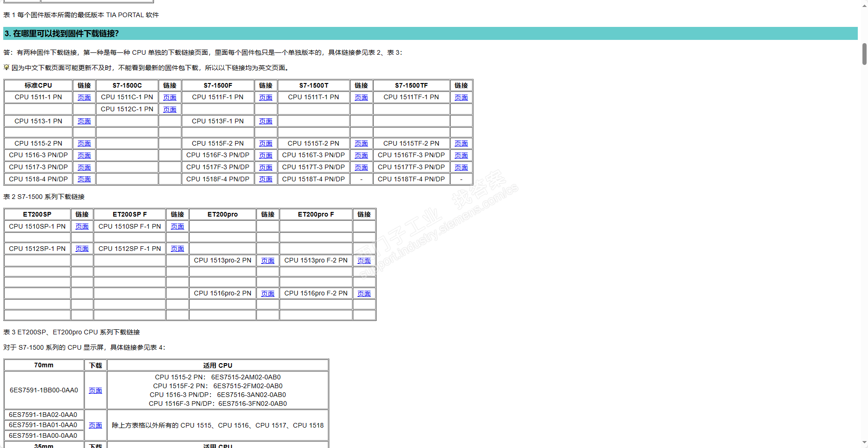868x448 pixels.
Task: Select the 6ES7591-1BB00-0AA0 cell
Action: [x=44, y=390]
